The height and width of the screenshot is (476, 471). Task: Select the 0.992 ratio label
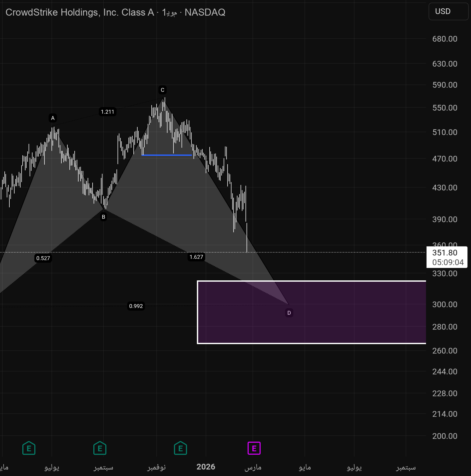136,306
